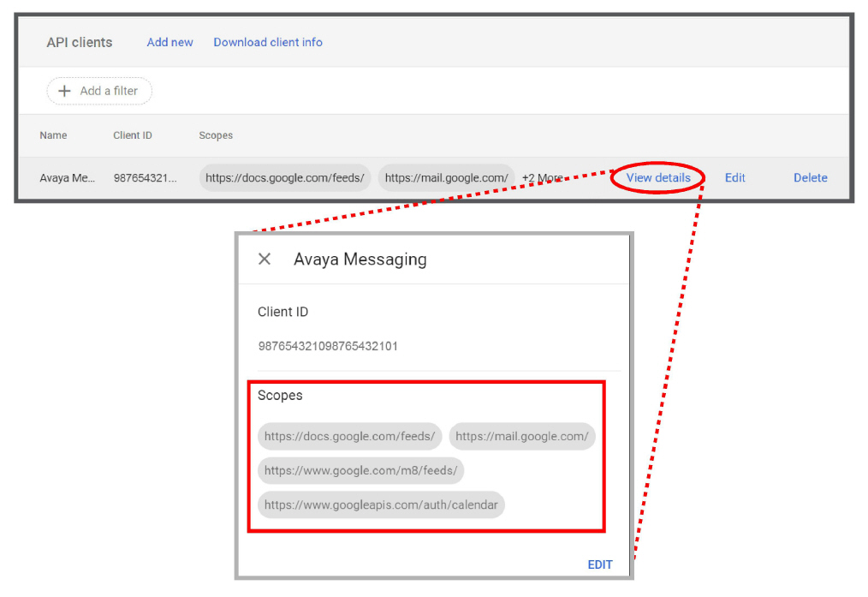Click the Client ID column header
Screen dimensions: 868x597
click(x=133, y=135)
